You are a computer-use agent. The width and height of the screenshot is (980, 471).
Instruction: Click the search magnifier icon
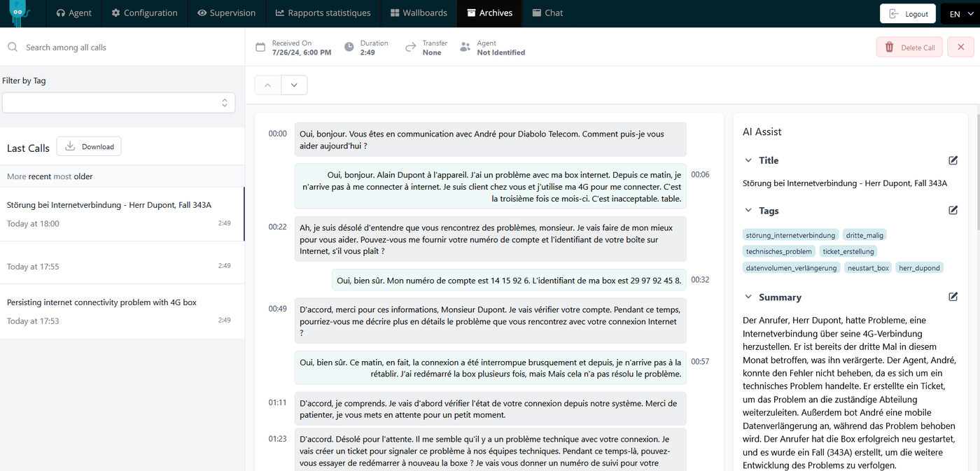tap(13, 48)
